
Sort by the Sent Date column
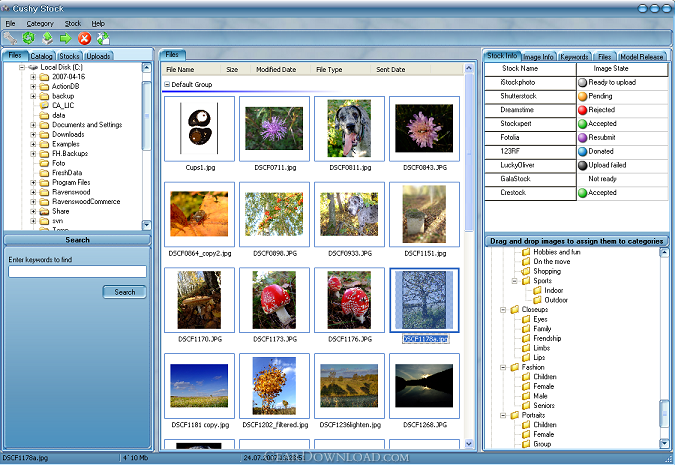pyautogui.click(x=390, y=69)
